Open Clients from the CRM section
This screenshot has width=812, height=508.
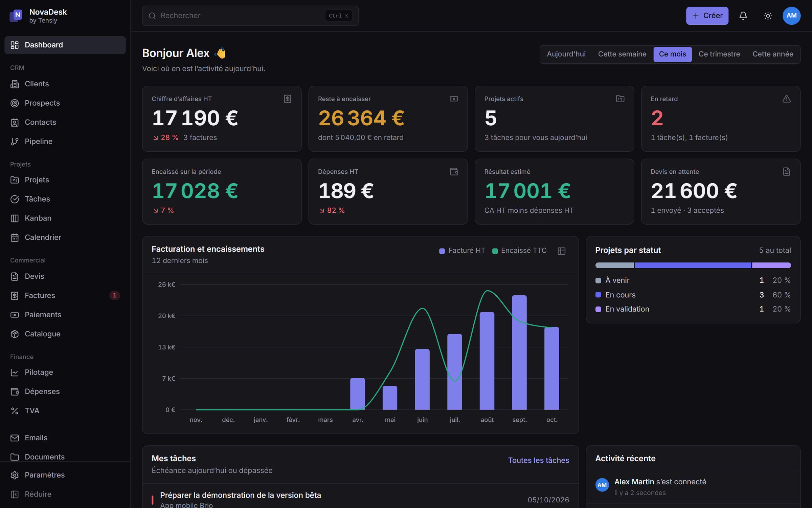(x=65, y=84)
